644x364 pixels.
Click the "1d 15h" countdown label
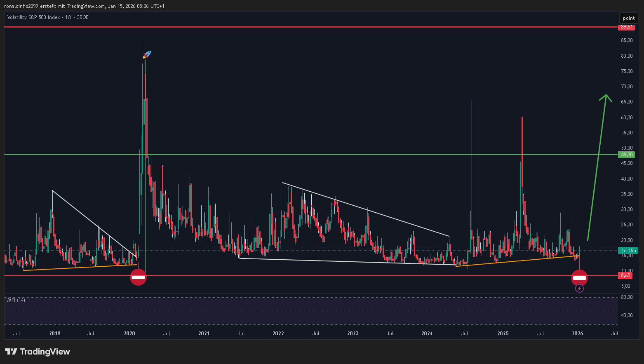point(628,251)
